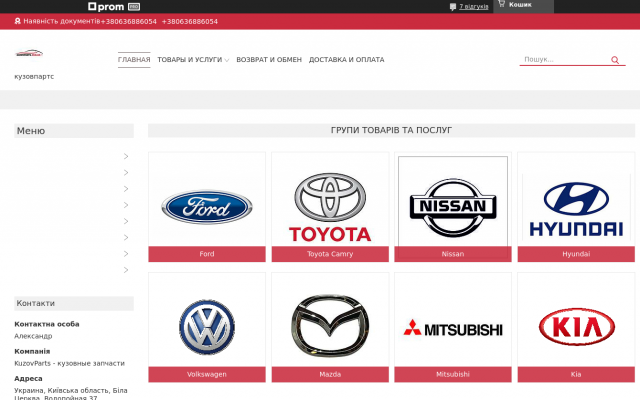Open the ГЛАВНАЯ menu item
This screenshot has width=640, height=400.
[x=134, y=60]
